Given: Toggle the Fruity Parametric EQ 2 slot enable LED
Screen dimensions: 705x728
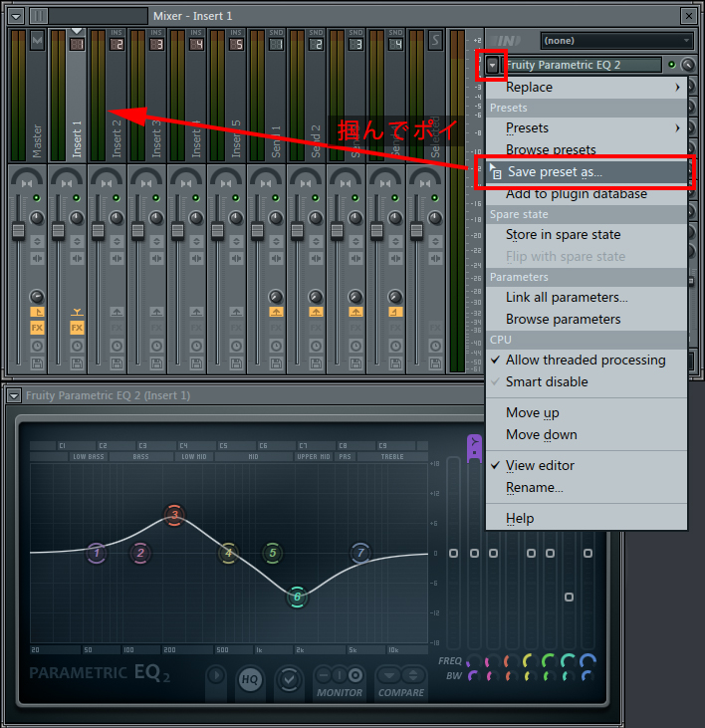Looking at the screenshot, I should coord(671,65).
